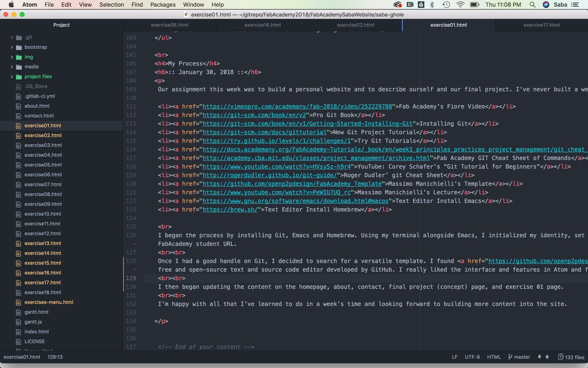Open Spotlight search magnifier icon
Image resolution: width=588 pixels, height=368 pixels.
(533, 5)
